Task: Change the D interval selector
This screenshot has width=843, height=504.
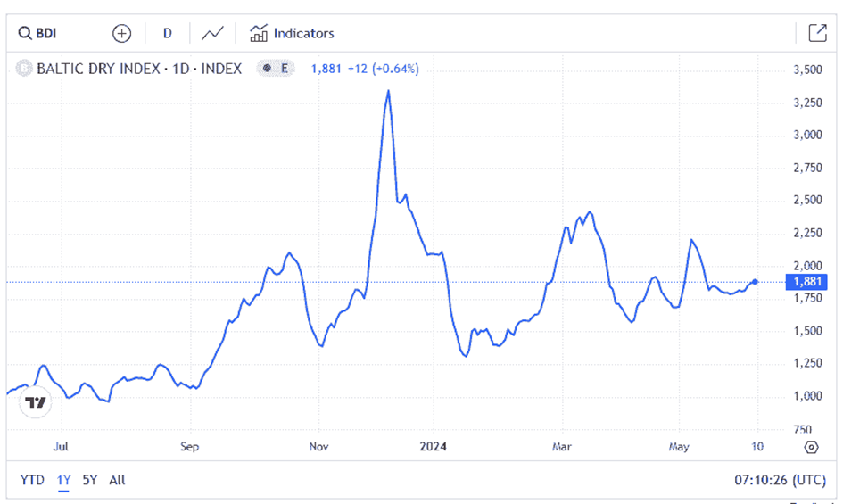Action: coord(167,33)
